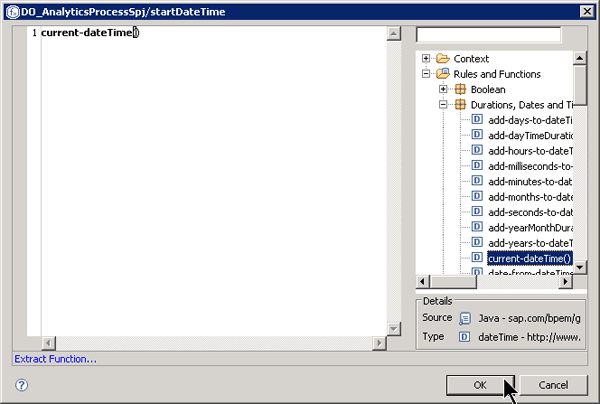Click the Context folder icon
This screenshot has height=404, width=600.
pos(443,59)
